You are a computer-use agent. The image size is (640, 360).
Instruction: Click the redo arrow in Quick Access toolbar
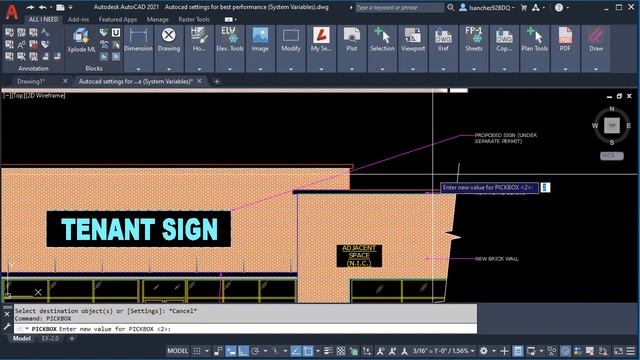(31, 7)
